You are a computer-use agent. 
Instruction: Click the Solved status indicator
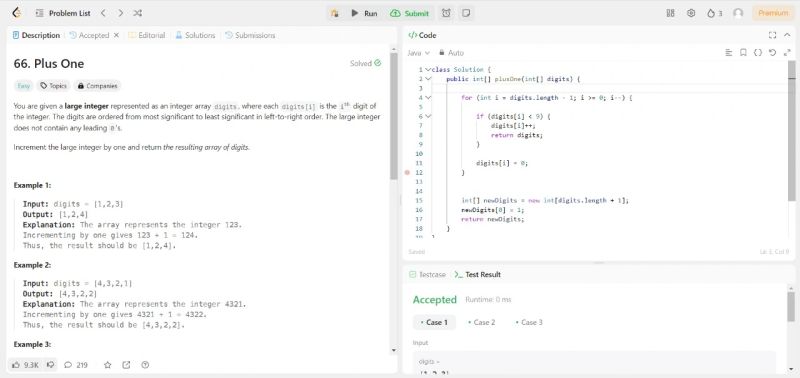point(365,63)
